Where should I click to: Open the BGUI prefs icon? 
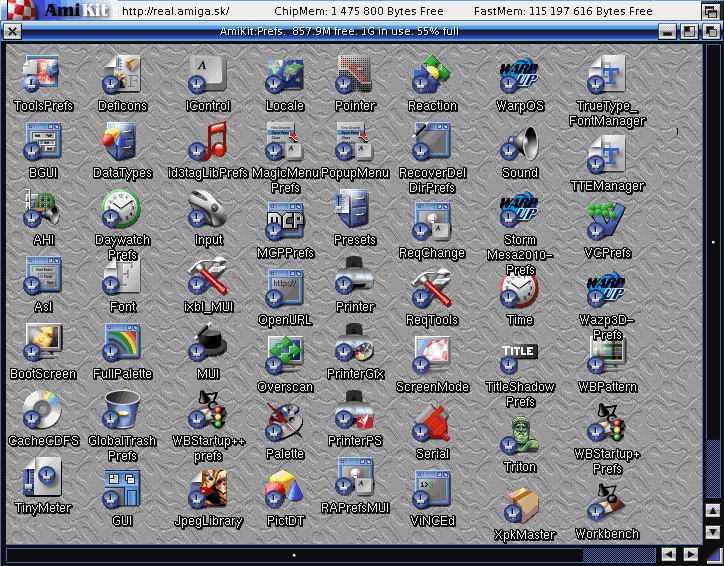42,141
